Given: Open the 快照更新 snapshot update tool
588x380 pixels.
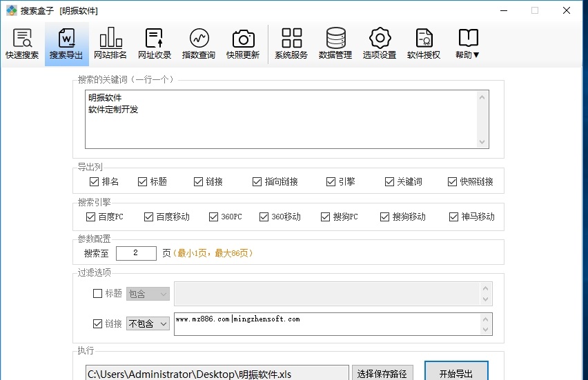Looking at the screenshot, I should (243, 44).
